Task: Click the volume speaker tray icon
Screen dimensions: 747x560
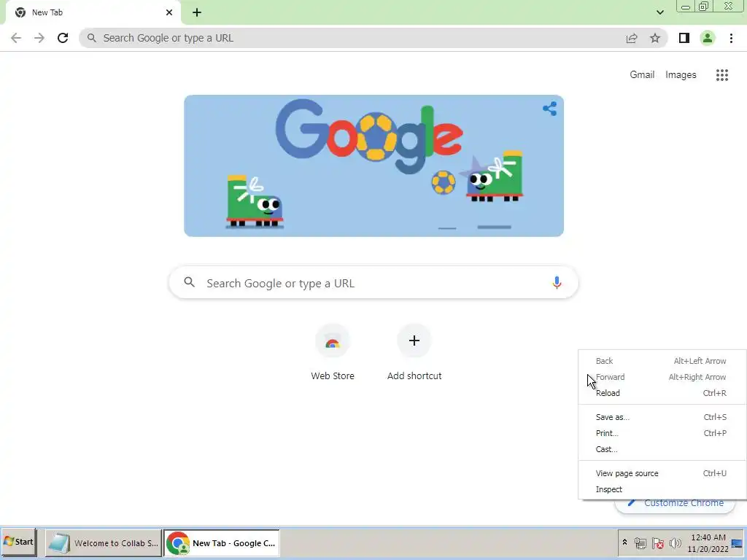Action: pyautogui.click(x=675, y=542)
